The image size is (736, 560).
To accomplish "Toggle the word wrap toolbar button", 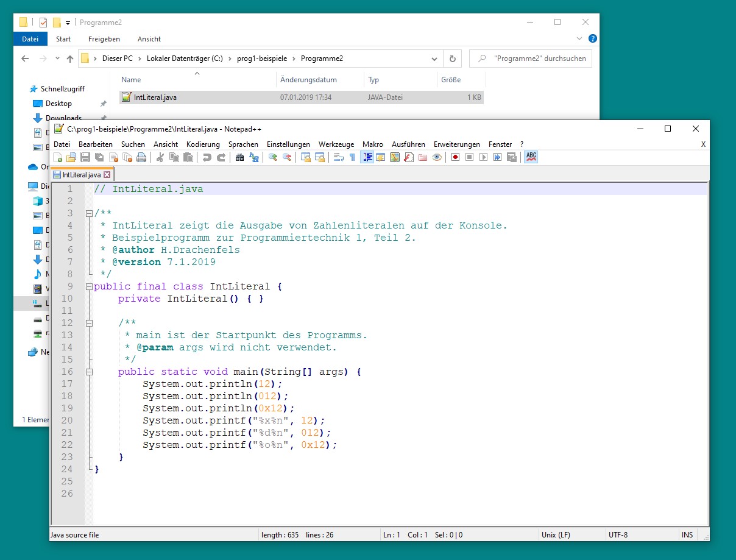I will point(338,157).
